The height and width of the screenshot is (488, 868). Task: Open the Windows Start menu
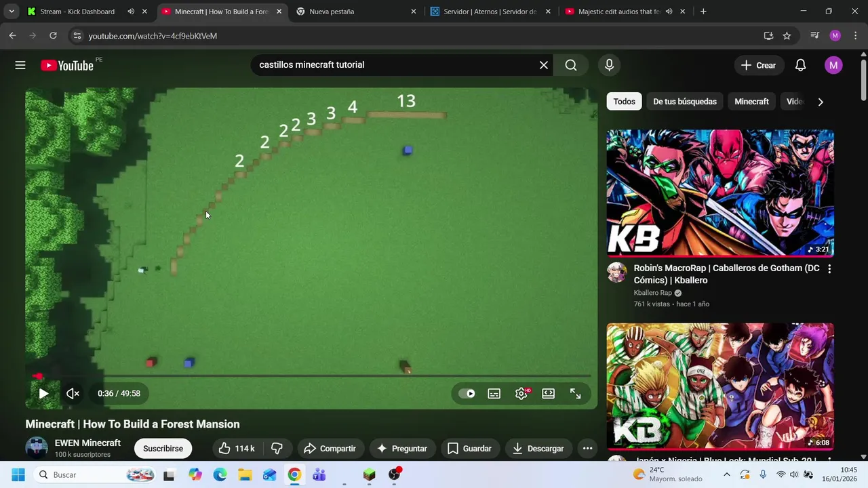pyautogui.click(x=18, y=474)
